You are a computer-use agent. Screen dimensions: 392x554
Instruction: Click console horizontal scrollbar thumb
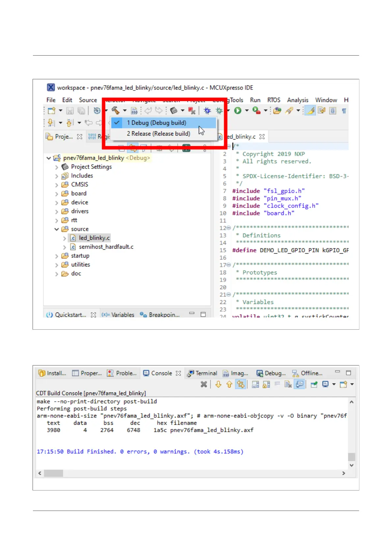(53, 473)
